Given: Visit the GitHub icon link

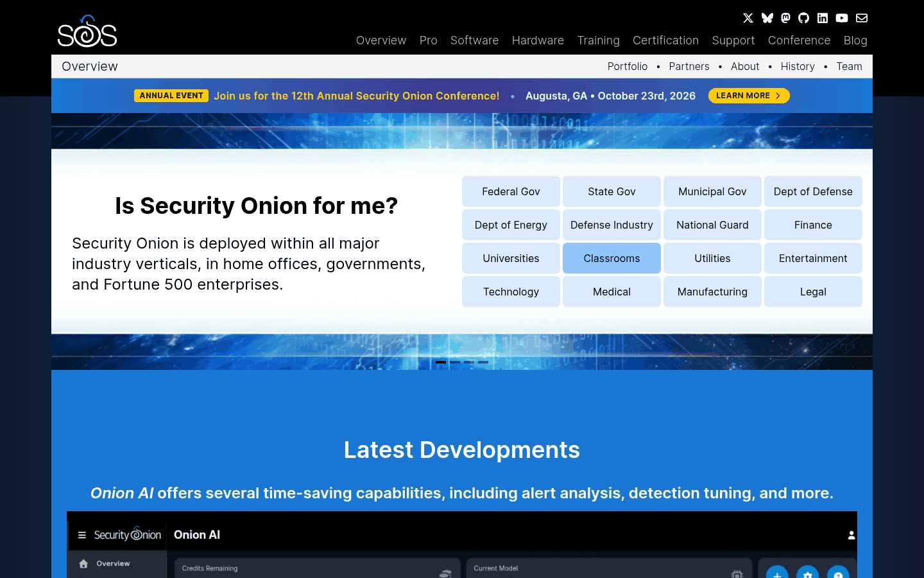Looking at the screenshot, I should tap(804, 18).
